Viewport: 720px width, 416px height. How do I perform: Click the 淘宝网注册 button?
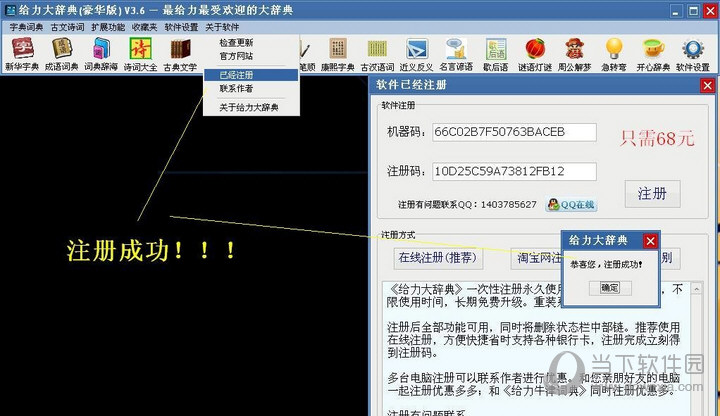click(537, 258)
